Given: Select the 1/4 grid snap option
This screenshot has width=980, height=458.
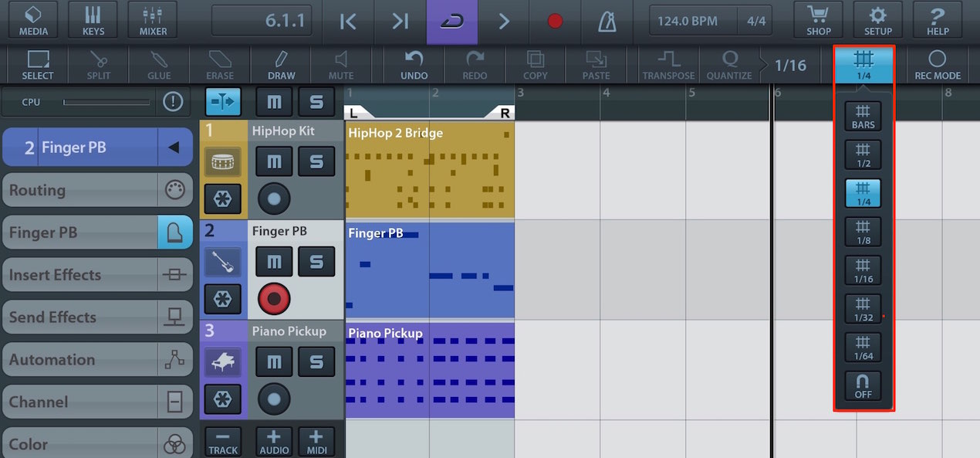Looking at the screenshot, I should [x=863, y=193].
